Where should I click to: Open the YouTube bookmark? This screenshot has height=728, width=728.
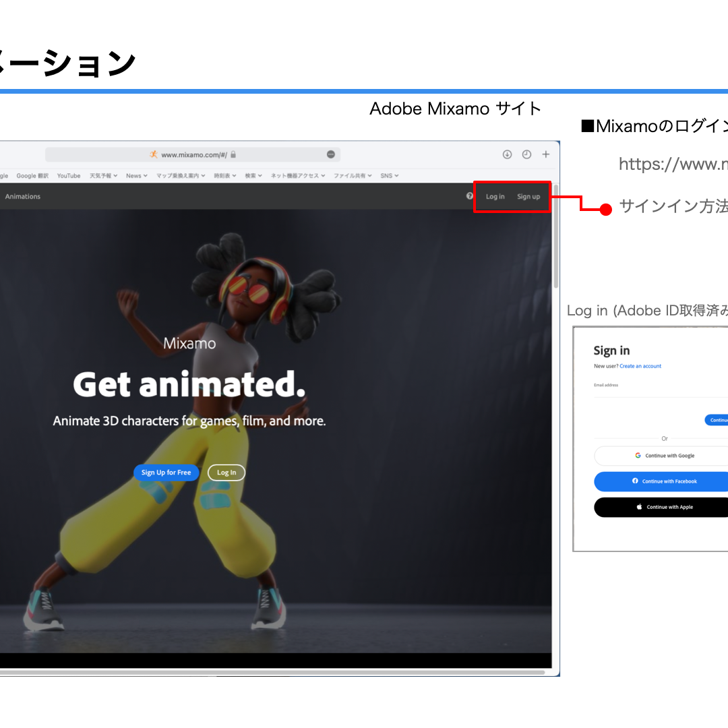click(69, 176)
